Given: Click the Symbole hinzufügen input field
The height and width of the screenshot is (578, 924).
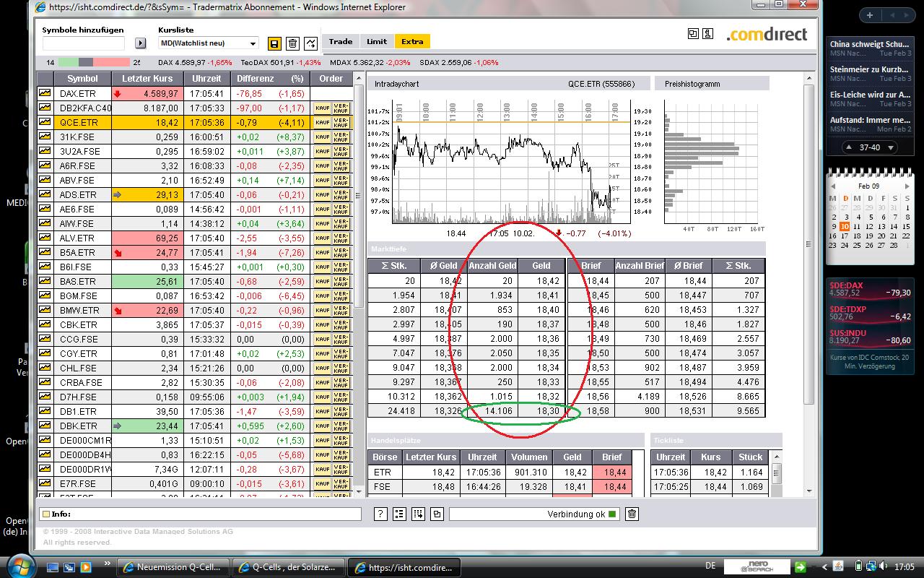Looking at the screenshot, I should click(x=84, y=43).
